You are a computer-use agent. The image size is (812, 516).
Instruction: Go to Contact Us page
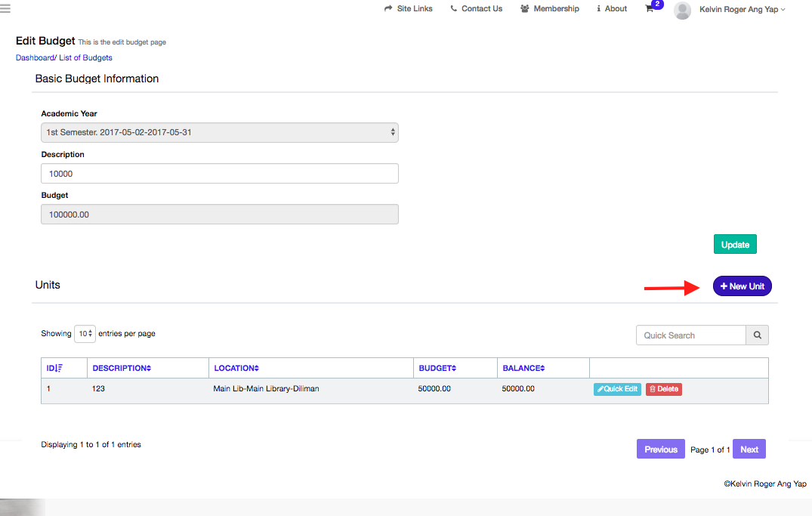tap(476, 9)
